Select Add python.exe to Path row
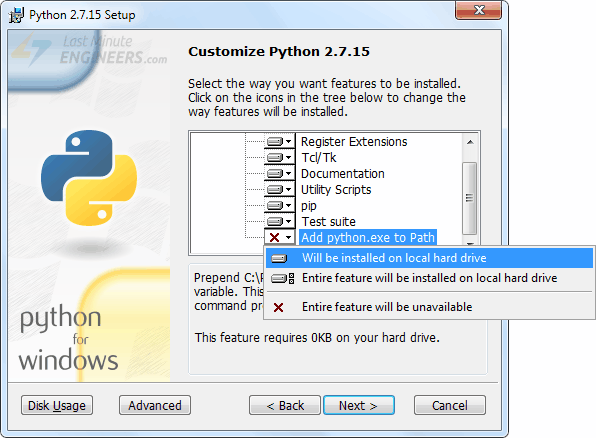 (x=368, y=238)
